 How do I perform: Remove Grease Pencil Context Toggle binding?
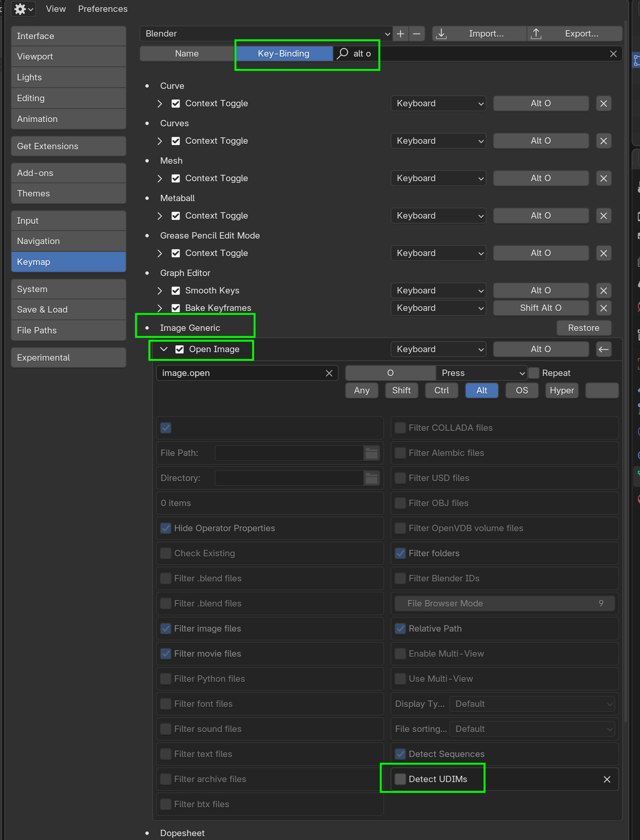[603, 253]
